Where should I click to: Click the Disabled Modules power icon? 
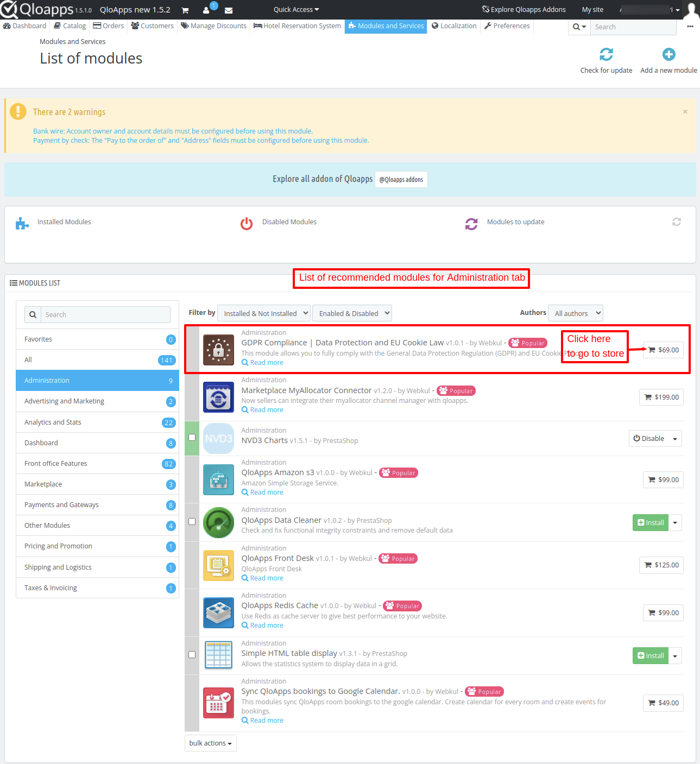(x=247, y=223)
